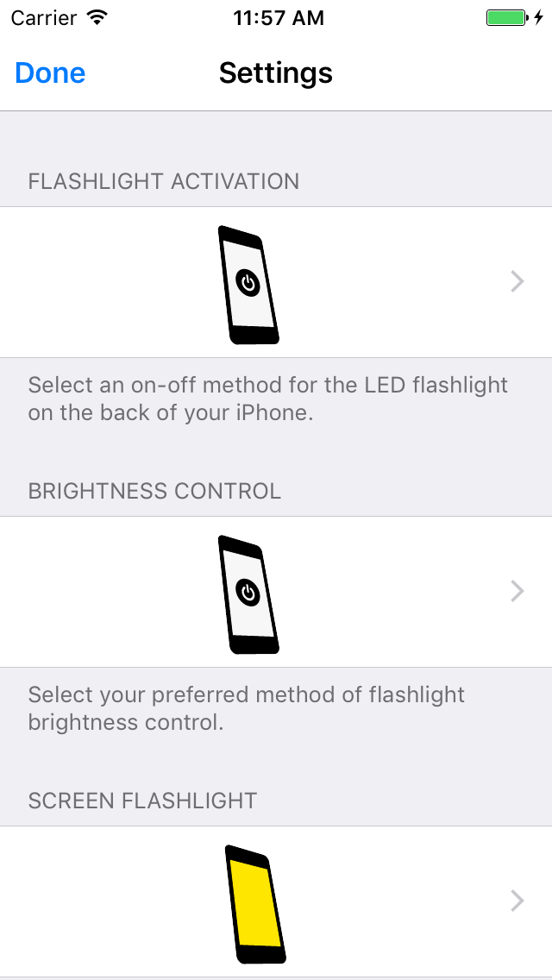Image resolution: width=552 pixels, height=980 pixels.
Task: Tap the 11:57 AM clock in status bar
Action: (278, 17)
